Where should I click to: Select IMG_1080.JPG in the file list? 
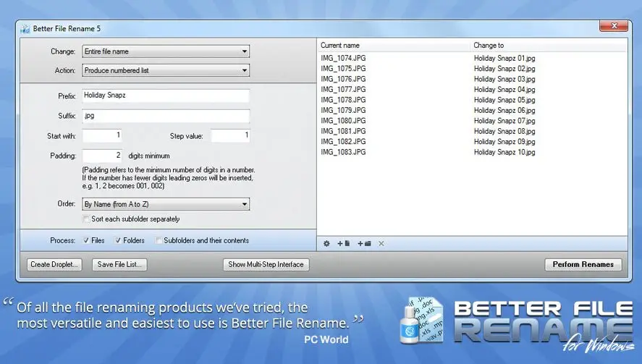click(343, 121)
